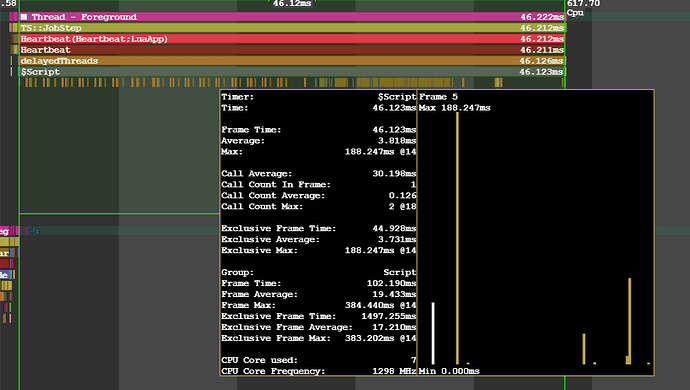This screenshot has width=690, height=390.
Task: Click the "Frame 5" graph heading
Action: pos(438,97)
